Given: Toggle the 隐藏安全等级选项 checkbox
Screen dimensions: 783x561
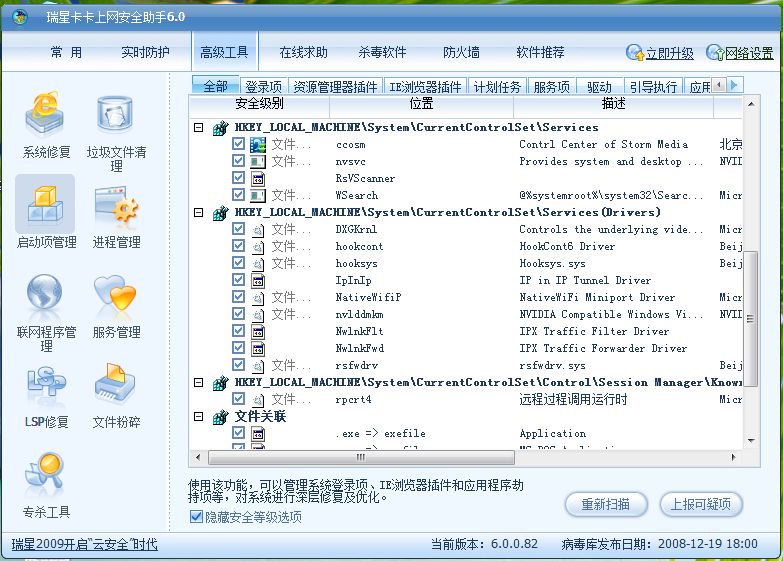Looking at the screenshot, I should 196,517.
